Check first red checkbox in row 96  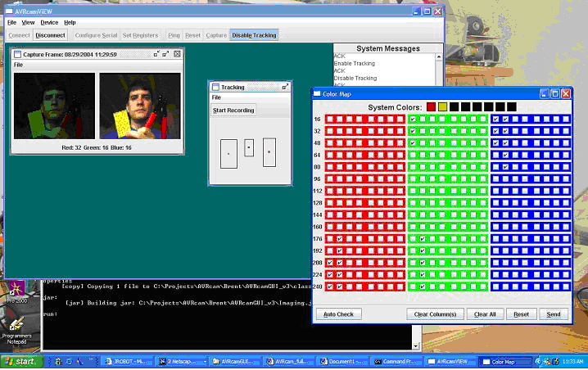point(330,179)
